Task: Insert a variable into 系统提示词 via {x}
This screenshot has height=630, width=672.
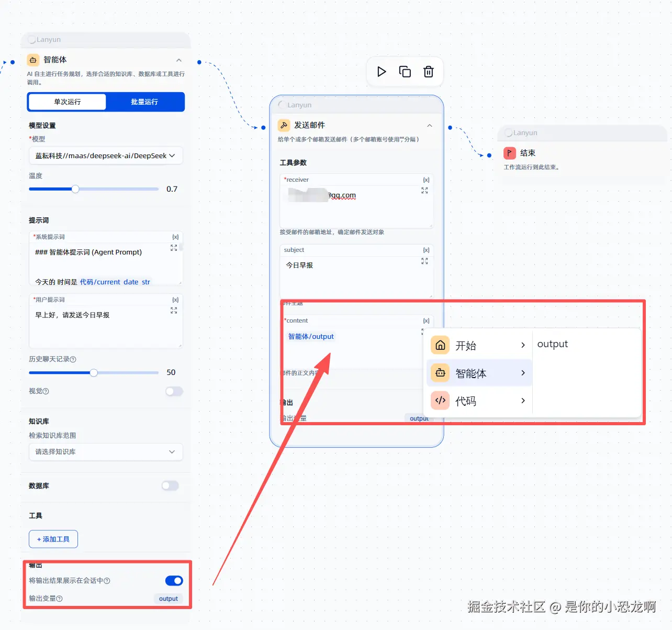Action: point(175,237)
